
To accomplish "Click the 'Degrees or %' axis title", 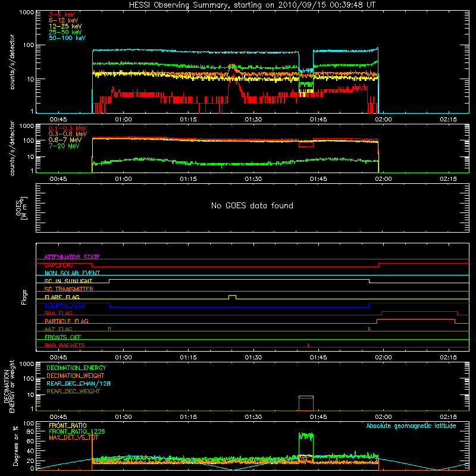I will pyautogui.click(x=15, y=446).
